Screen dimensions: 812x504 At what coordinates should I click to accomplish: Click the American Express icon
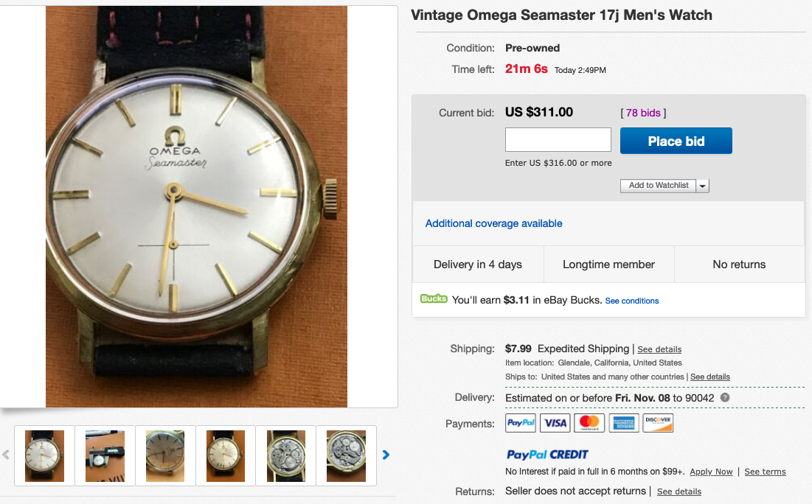(x=623, y=423)
